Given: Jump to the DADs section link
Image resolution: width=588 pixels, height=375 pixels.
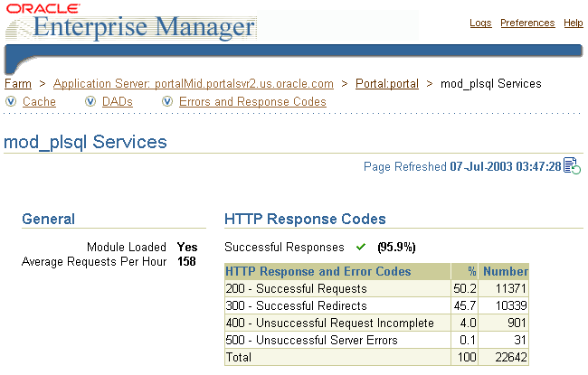Looking at the screenshot, I should tap(117, 101).
